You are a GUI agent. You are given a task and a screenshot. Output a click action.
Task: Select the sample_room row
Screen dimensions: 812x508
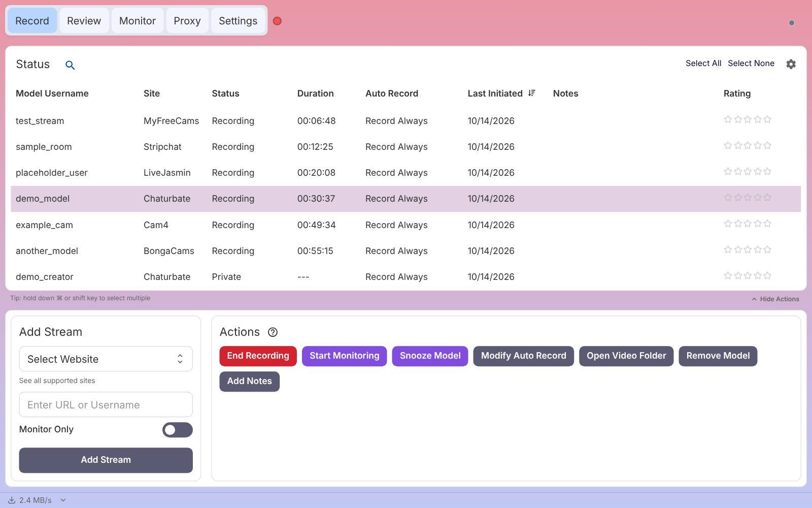pyautogui.click(x=405, y=147)
